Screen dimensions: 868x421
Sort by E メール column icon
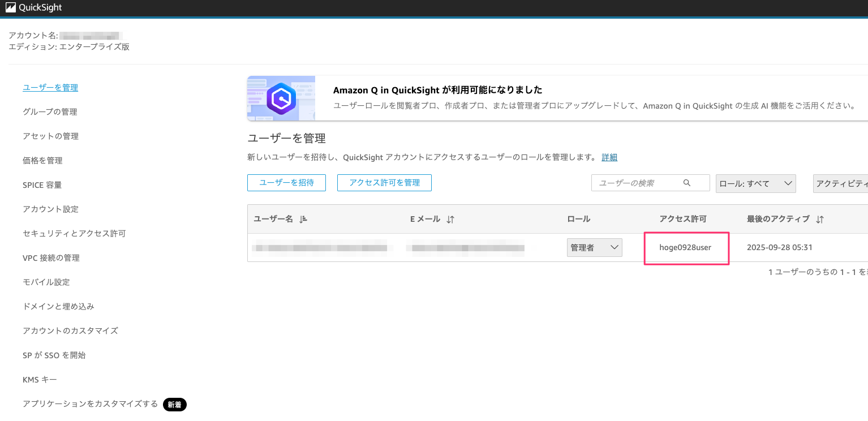[450, 220]
